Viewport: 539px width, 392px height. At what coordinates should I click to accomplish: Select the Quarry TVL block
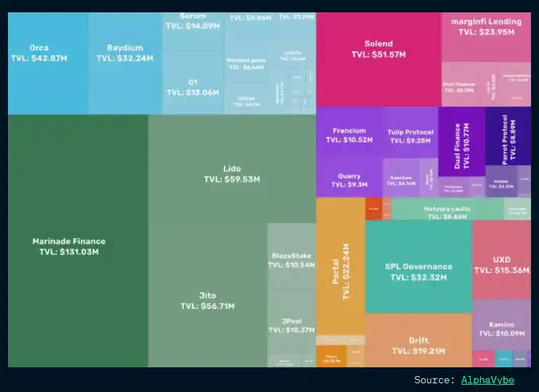[349, 180]
